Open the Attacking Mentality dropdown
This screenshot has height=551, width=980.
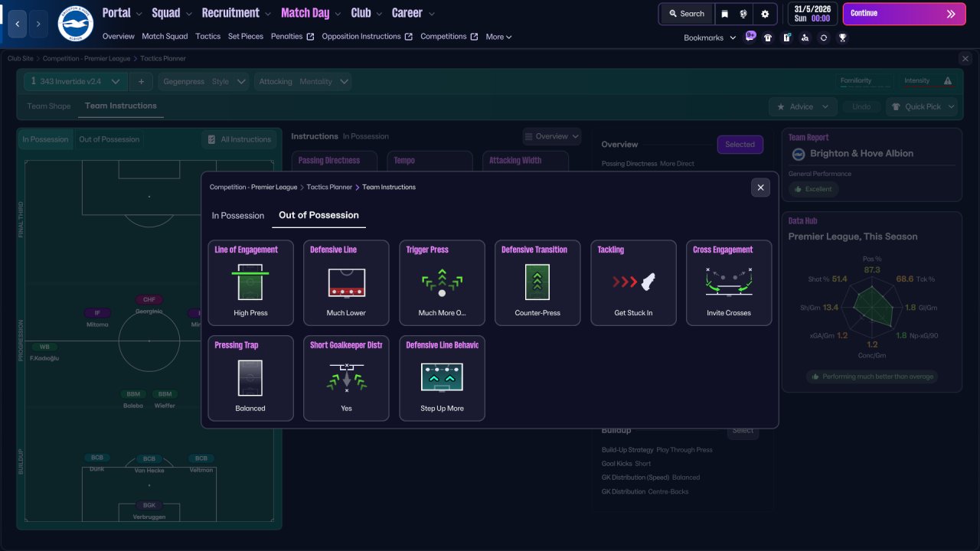click(x=302, y=82)
